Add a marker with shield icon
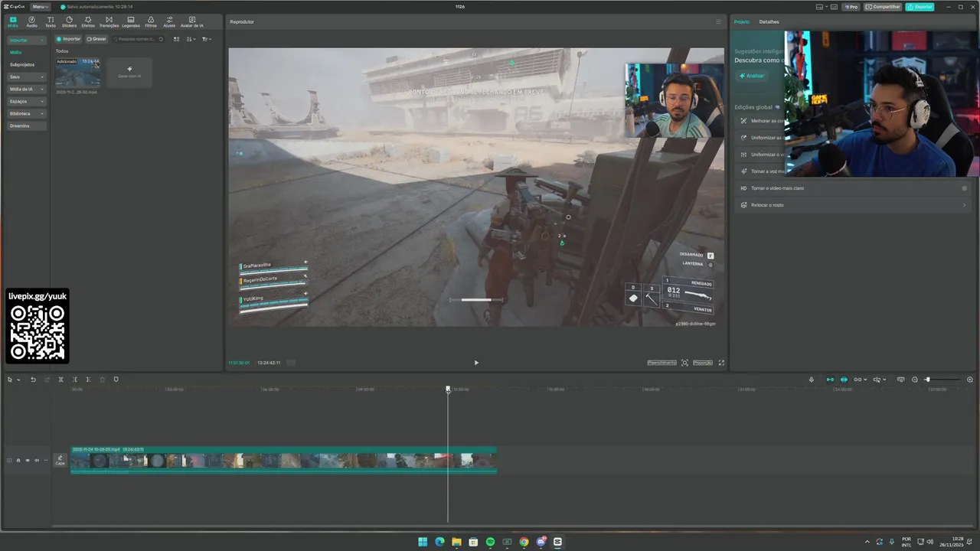The width and height of the screenshot is (980, 551). point(116,380)
